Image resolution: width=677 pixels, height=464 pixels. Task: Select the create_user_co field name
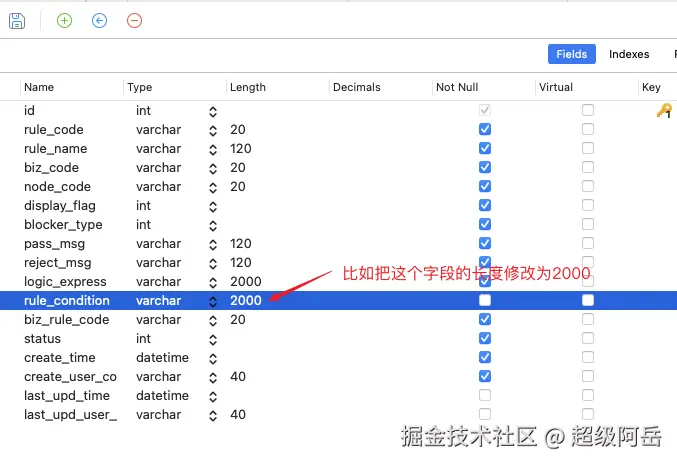70,376
